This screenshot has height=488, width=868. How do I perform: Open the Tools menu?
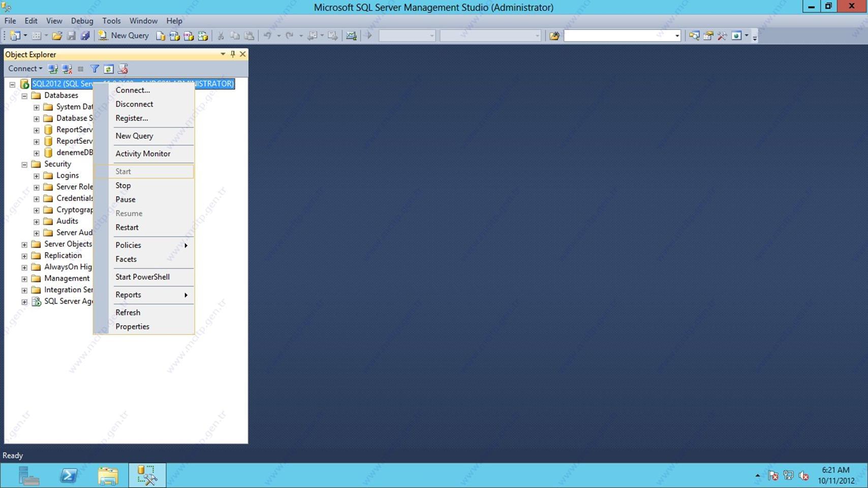pyautogui.click(x=111, y=21)
